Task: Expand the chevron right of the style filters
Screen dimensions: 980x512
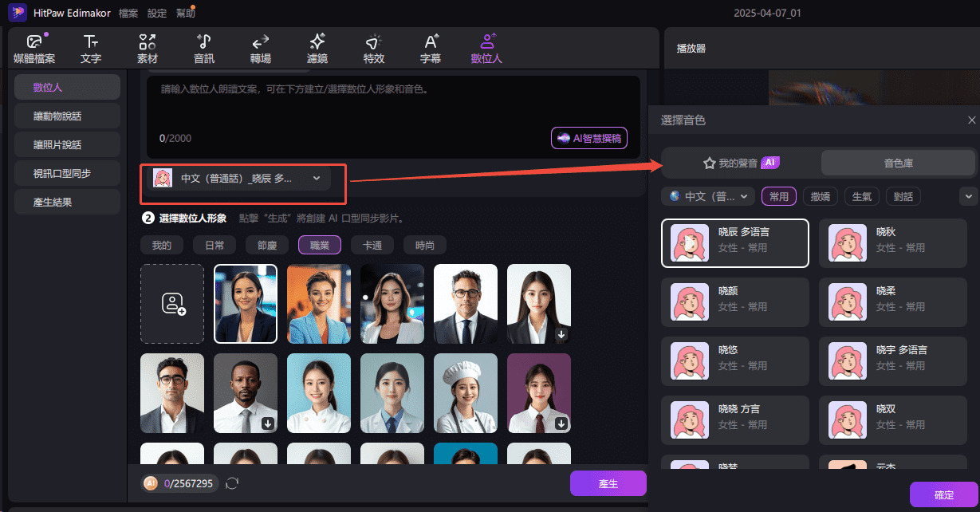Action: click(968, 195)
